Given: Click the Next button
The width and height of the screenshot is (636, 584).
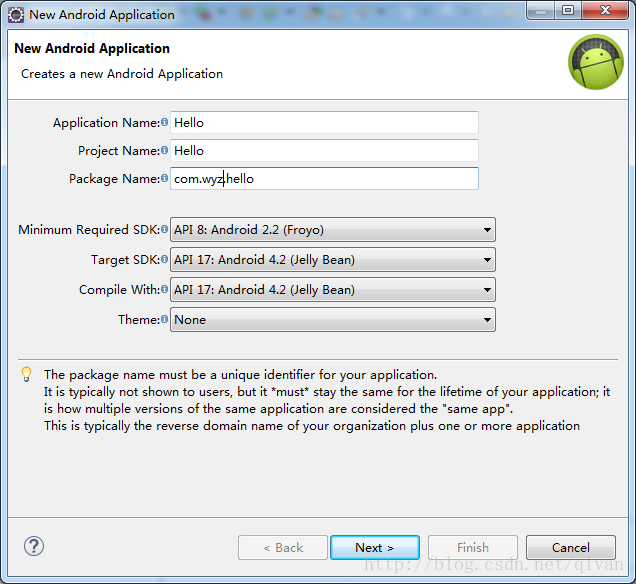Looking at the screenshot, I should tap(375, 548).
